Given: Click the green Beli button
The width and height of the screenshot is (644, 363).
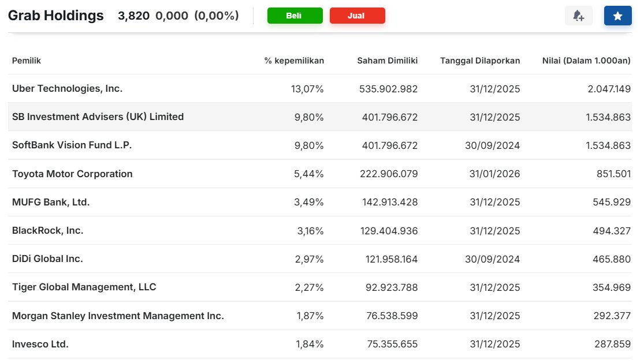Looking at the screenshot, I should 295,16.
